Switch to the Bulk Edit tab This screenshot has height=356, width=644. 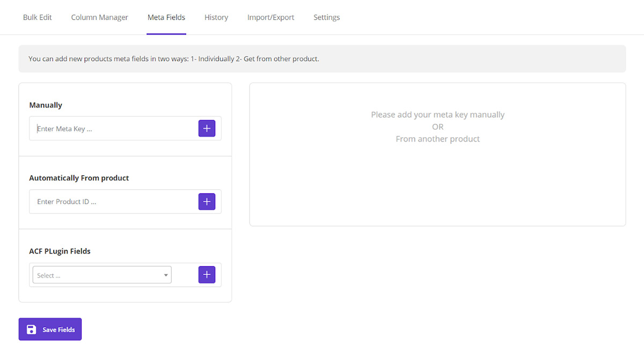(38, 17)
